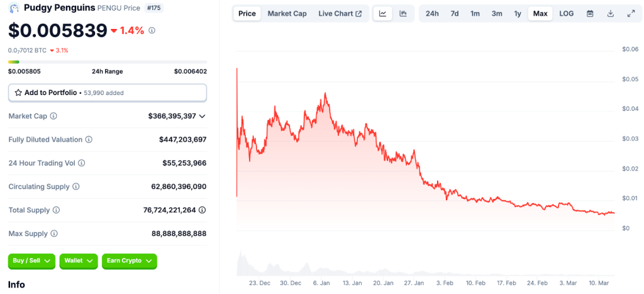This screenshot has width=644, height=294.
Task: Click the Circulating Supply info icon
Action: pyautogui.click(x=76, y=187)
